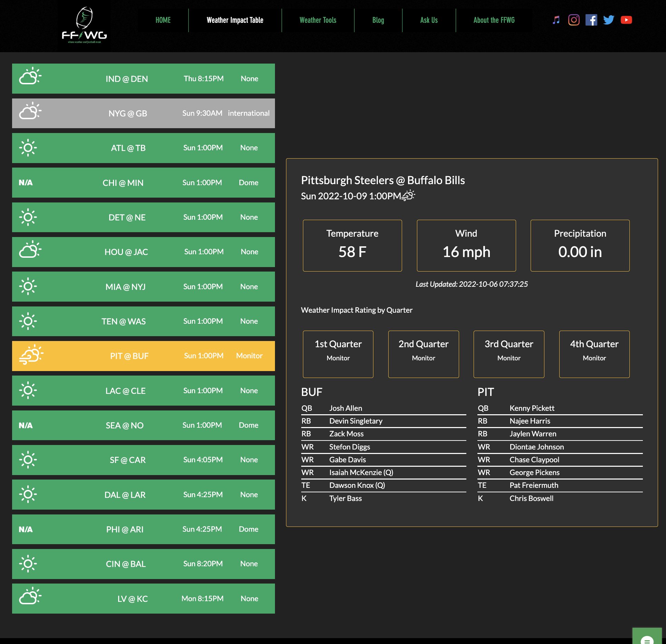
Task: Open the Blog menu item
Action: [x=378, y=20]
